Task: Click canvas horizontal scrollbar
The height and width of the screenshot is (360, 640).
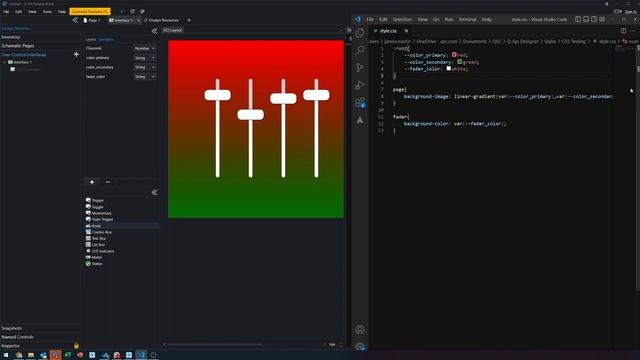Action: point(214,344)
